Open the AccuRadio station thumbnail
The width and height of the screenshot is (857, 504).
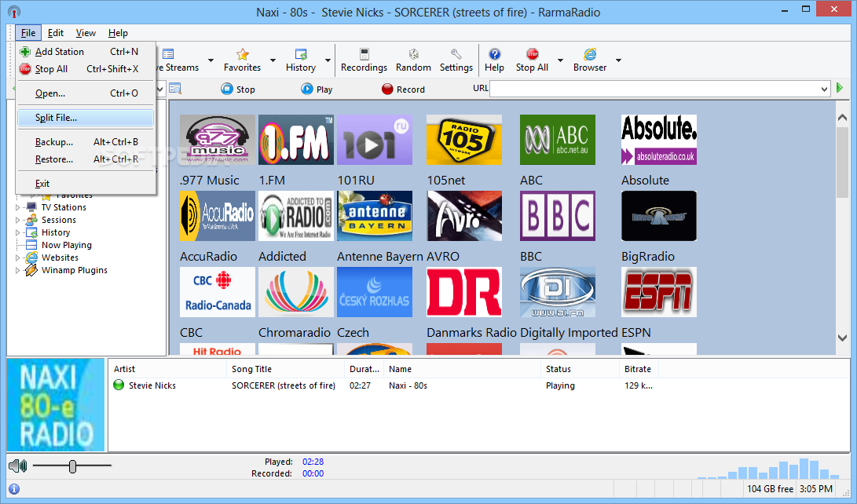pyautogui.click(x=218, y=216)
